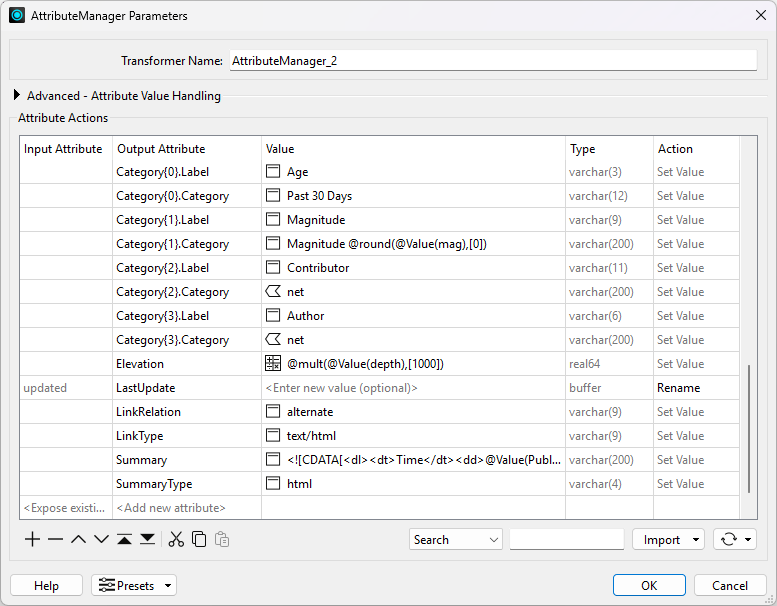The height and width of the screenshot is (606, 777).
Task: Select the Category{2}.Label output attribute
Action: (187, 268)
